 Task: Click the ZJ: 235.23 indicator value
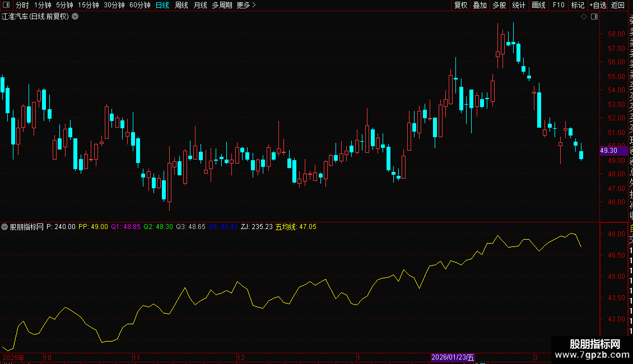257,227
